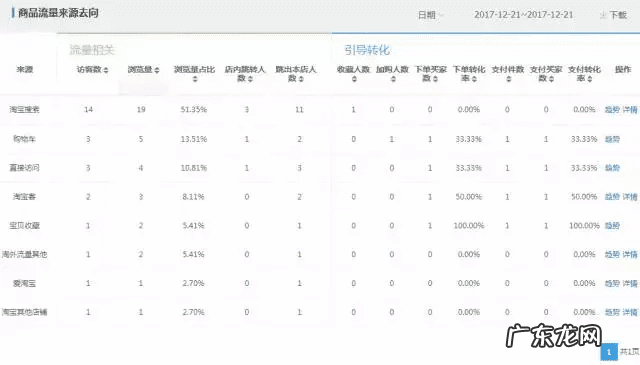This screenshot has width=640, height=365.
Task: Open 趋势 for the 淘宝其他店铺 row
Action: 612,312
